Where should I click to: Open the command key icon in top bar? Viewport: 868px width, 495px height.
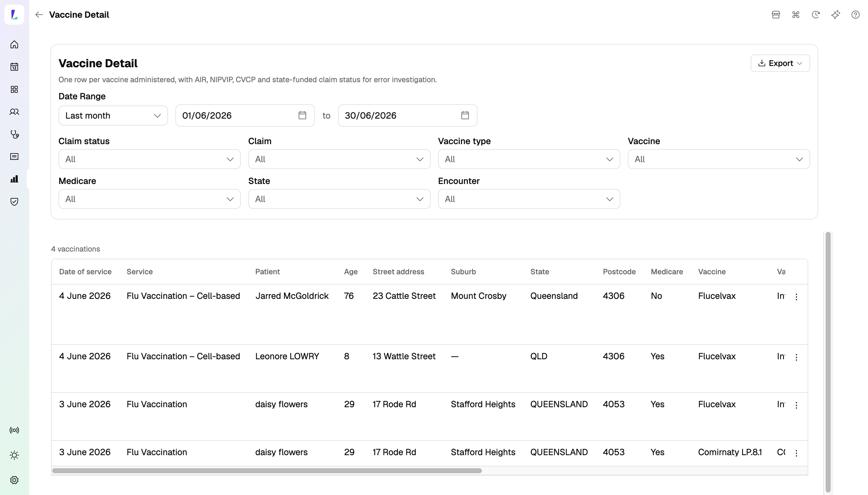click(x=796, y=15)
